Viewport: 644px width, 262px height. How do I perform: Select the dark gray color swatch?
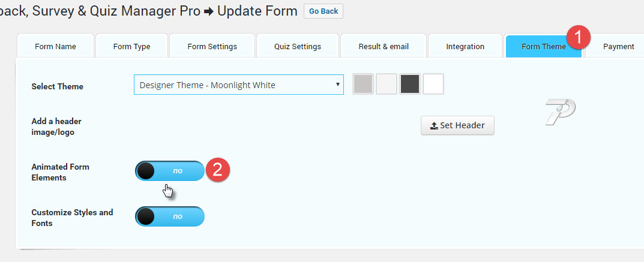click(x=410, y=84)
